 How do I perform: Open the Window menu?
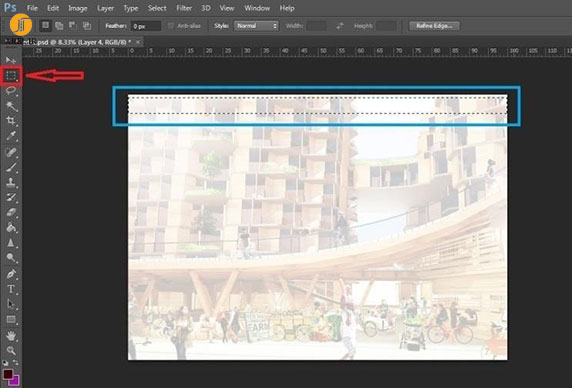point(257,8)
